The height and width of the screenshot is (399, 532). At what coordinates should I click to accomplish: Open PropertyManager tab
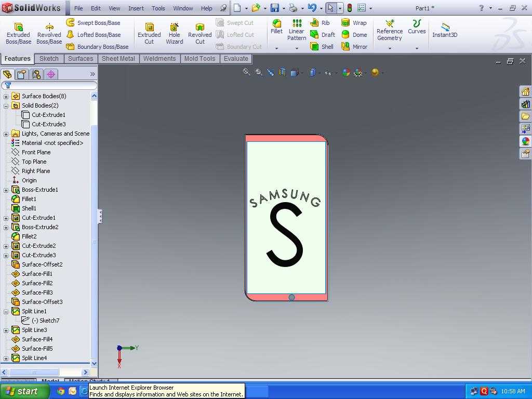pyautogui.click(x=22, y=74)
